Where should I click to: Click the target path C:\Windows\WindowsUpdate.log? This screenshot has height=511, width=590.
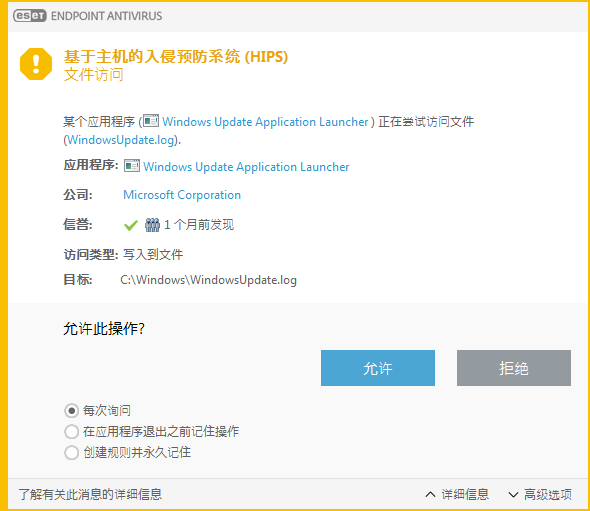tap(208, 280)
